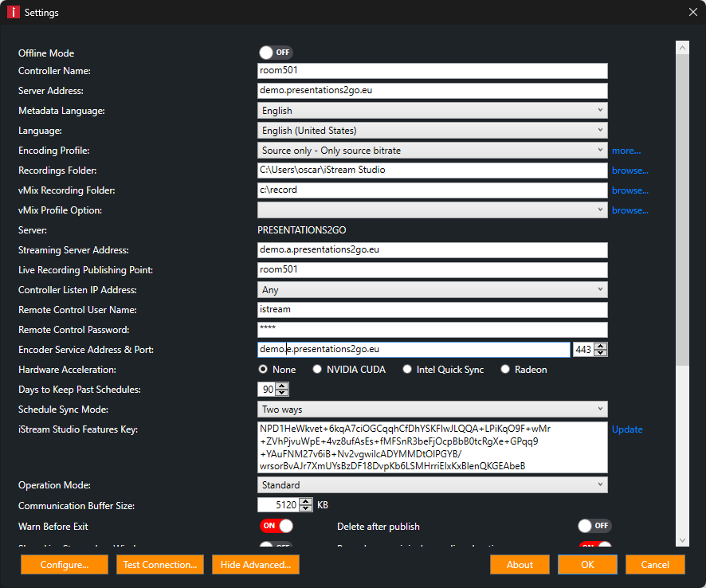Decrease Communication Buffer Size value
The width and height of the screenshot is (706, 588).
click(x=306, y=508)
